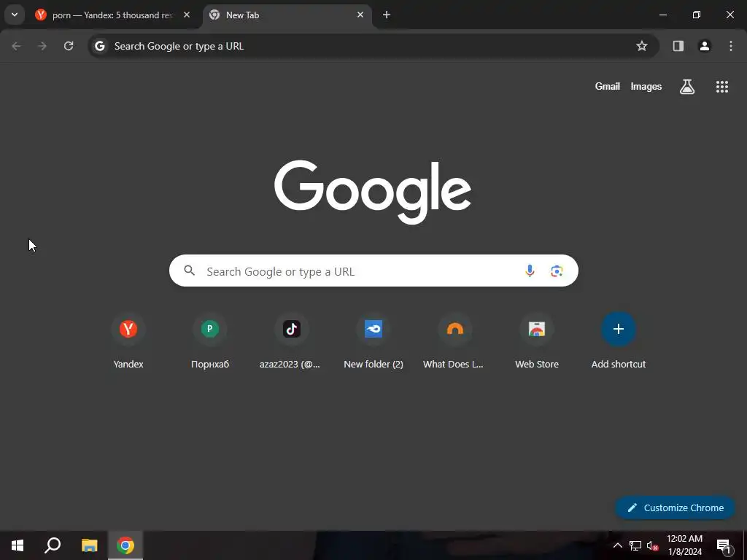Open Gmail link
The width and height of the screenshot is (747, 560).
pyautogui.click(x=608, y=86)
